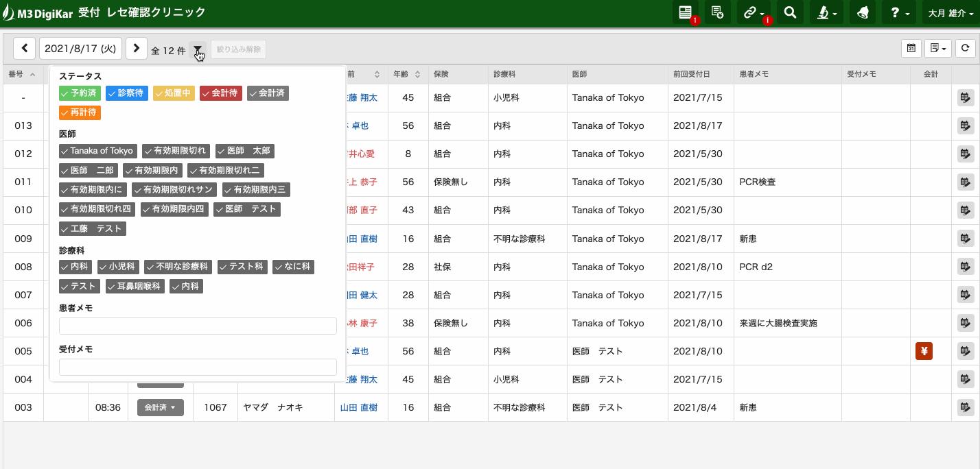Toggle the 予約済 status filter
Image resolution: width=980 pixels, height=469 pixels.
(x=80, y=93)
